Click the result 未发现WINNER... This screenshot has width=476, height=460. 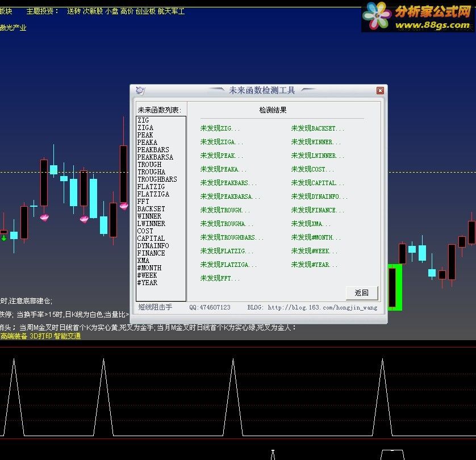(316, 142)
